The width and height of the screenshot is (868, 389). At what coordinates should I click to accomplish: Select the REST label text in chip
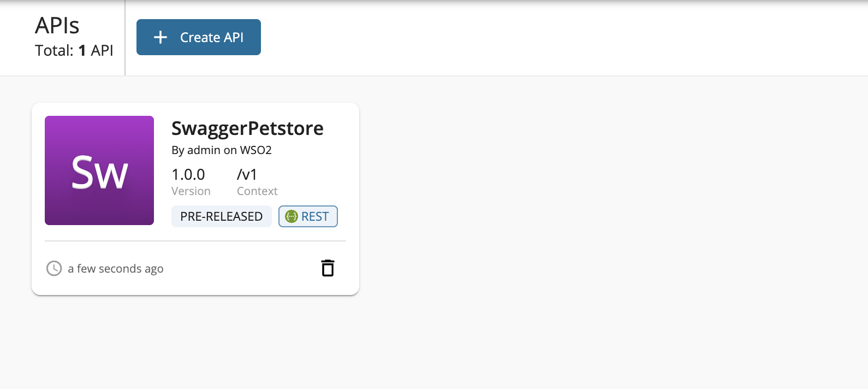tap(315, 216)
